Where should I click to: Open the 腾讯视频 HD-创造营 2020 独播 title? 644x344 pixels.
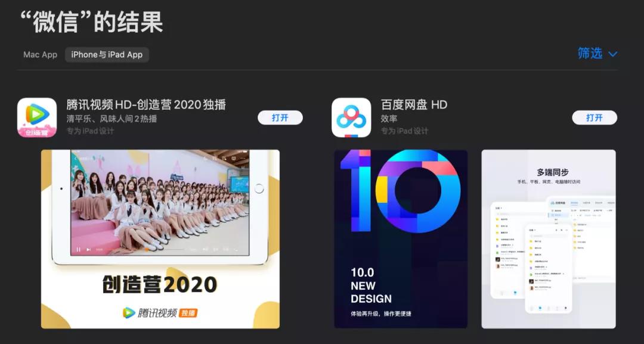[x=146, y=105]
